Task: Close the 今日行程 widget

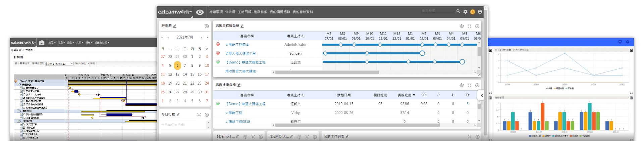Action: pos(207,115)
